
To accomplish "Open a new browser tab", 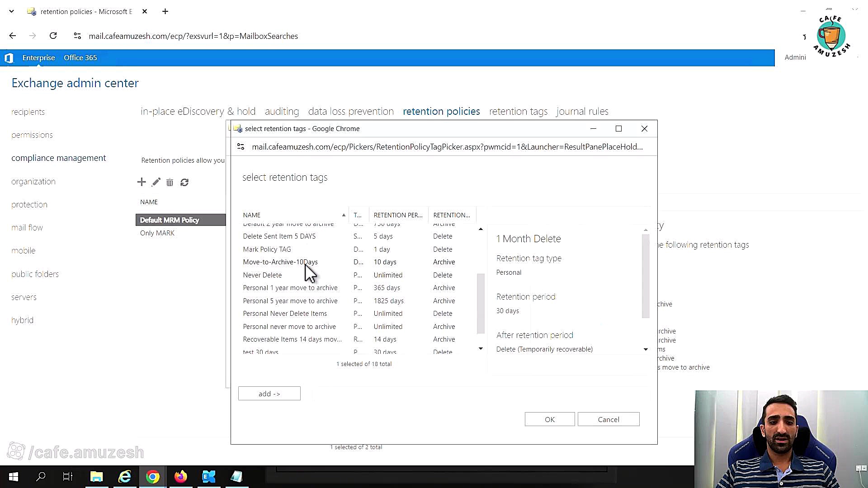I will 165,11.
